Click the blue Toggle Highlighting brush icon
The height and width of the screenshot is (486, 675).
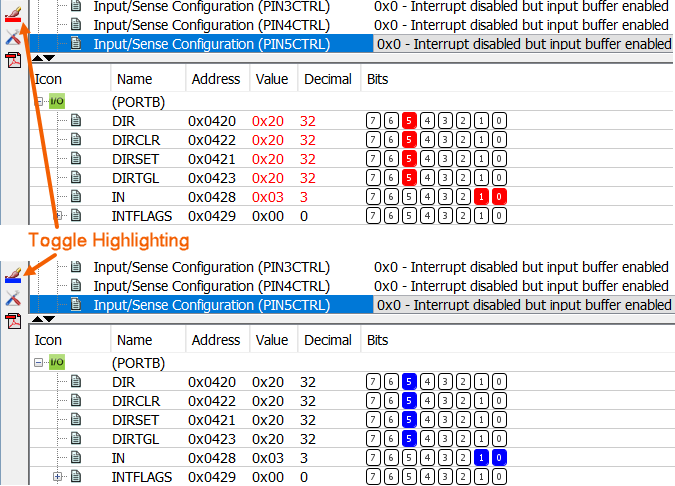[x=13, y=275]
